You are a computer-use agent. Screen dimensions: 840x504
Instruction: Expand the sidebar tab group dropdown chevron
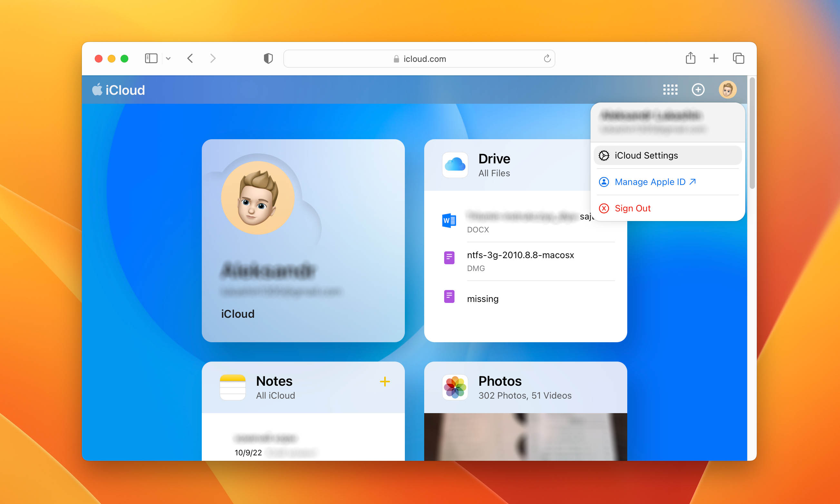pos(168,58)
